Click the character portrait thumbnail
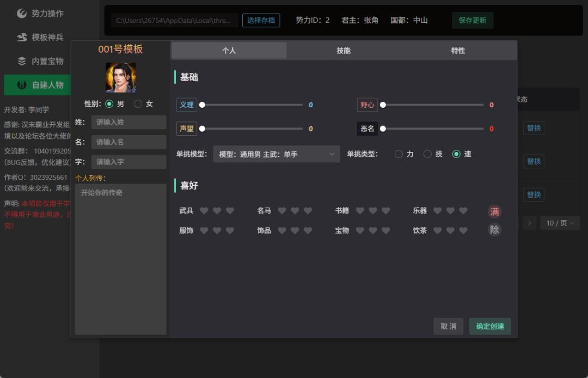The image size is (588, 378). (120, 78)
